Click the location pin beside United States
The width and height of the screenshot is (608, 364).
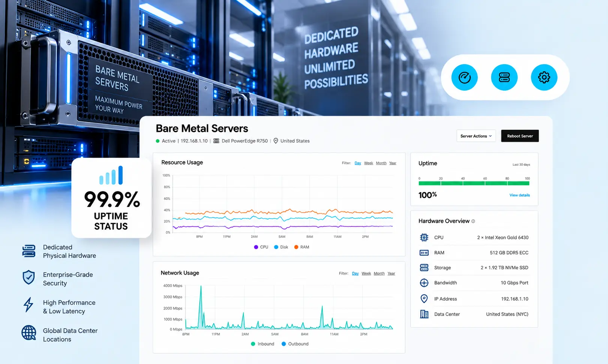click(x=275, y=141)
